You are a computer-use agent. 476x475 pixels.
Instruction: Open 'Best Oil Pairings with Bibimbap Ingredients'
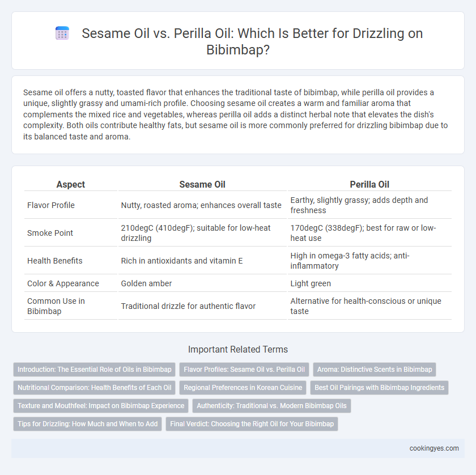click(x=379, y=388)
